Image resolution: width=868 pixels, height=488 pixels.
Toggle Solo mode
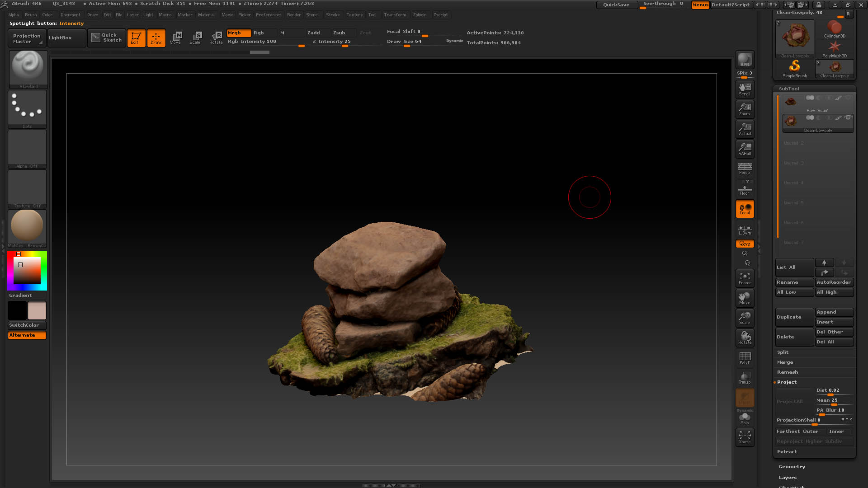(745, 418)
